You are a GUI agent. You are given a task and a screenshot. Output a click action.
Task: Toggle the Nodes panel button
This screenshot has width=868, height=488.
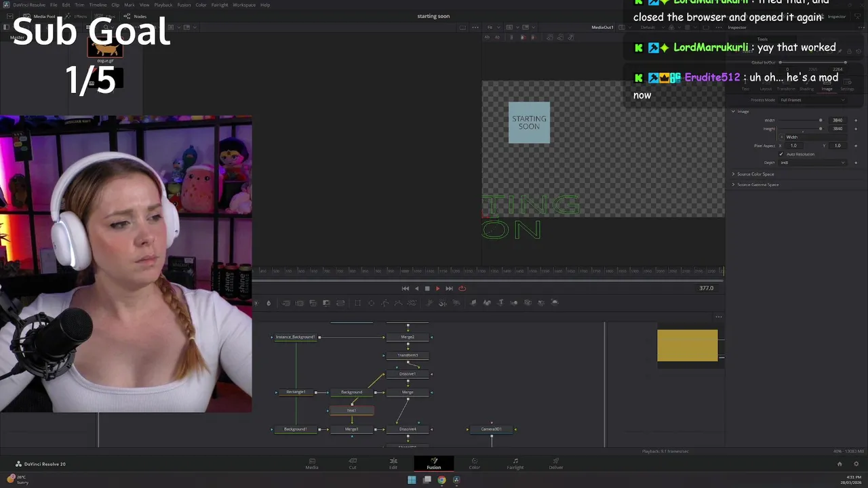136,16
